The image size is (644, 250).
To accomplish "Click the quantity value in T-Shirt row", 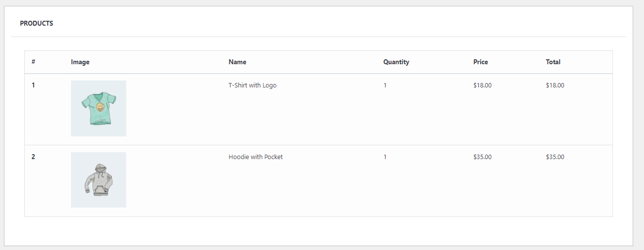I will [x=385, y=85].
